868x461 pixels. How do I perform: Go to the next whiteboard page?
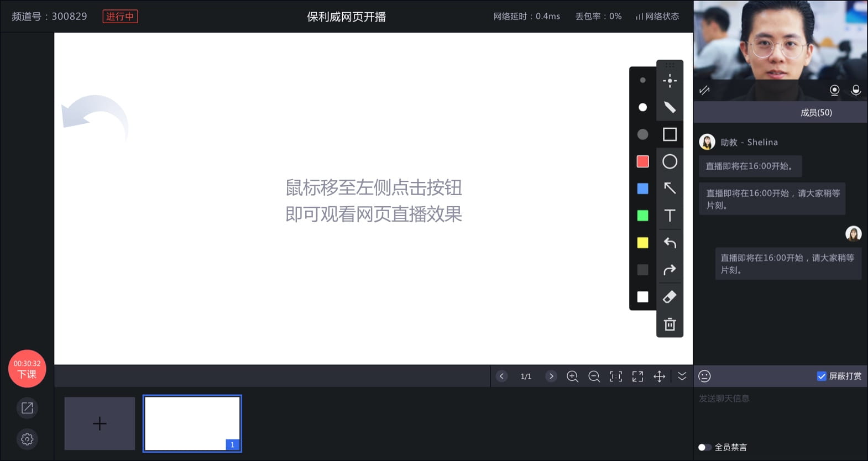(551, 376)
